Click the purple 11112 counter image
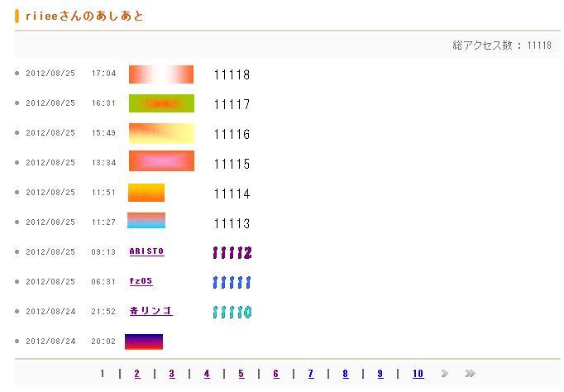Screen dimensions: 564x392 click(x=232, y=252)
